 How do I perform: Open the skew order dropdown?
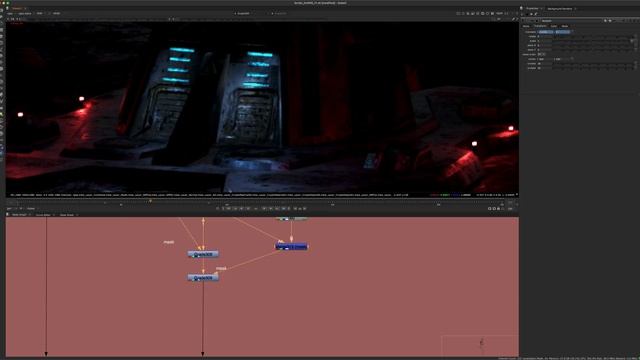[x=541, y=54]
